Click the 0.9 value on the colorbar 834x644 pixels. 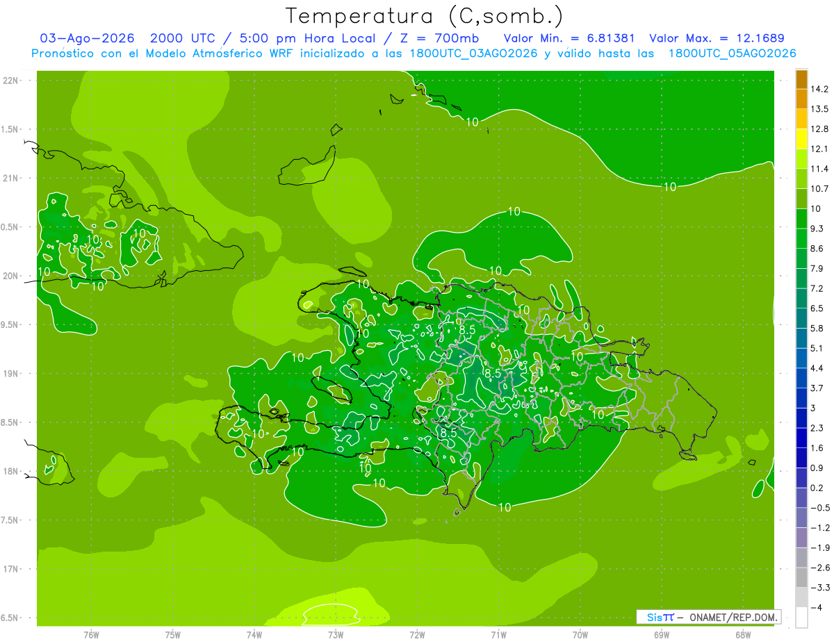click(x=818, y=468)
